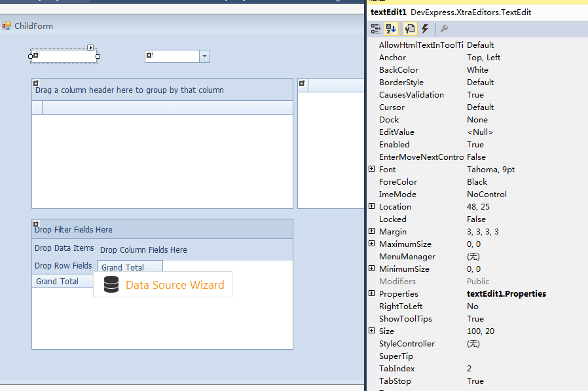Switch property grid to Categorized view
The image size is (588, 391).
tap(376, 29)
